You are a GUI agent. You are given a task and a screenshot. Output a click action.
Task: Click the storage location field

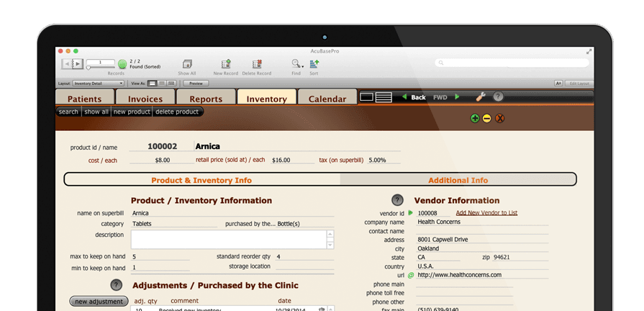click(x=304, y=266)
